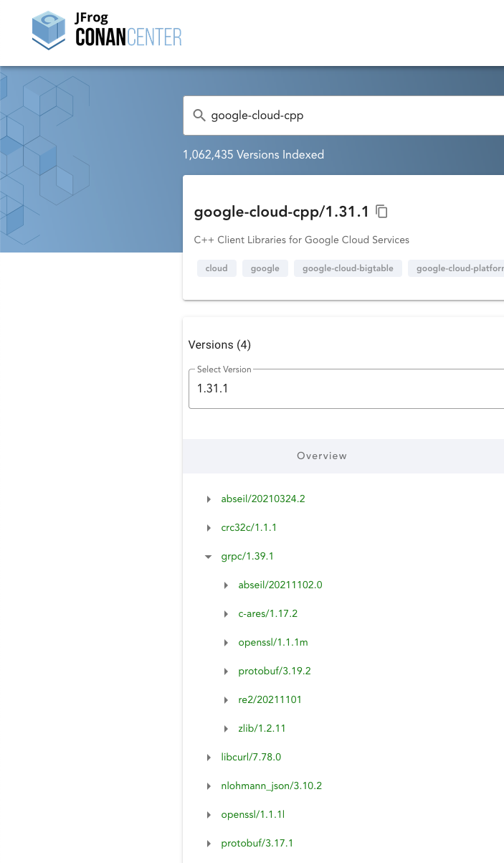This screenshot has width=504, height=863.
Task: Click the JFrog Conan Center logo
Action: pyautogui.click(x=105, y=30)
